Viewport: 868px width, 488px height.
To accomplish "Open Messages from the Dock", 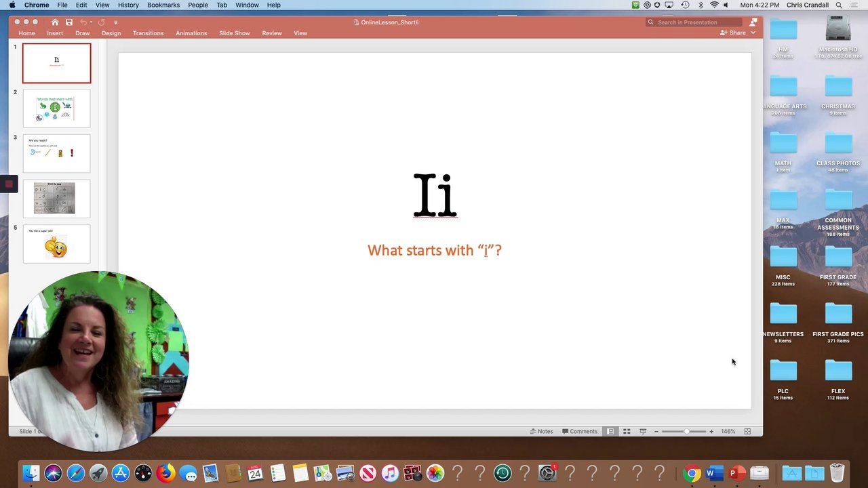I will pyautogui.click(x=188, y=473).
